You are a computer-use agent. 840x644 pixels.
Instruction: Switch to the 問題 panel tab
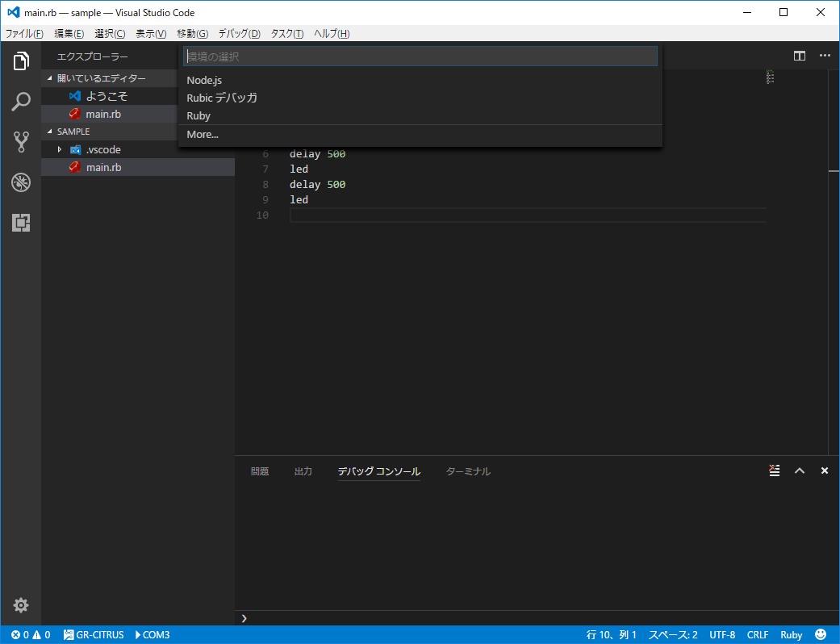[x=260, y=471]
